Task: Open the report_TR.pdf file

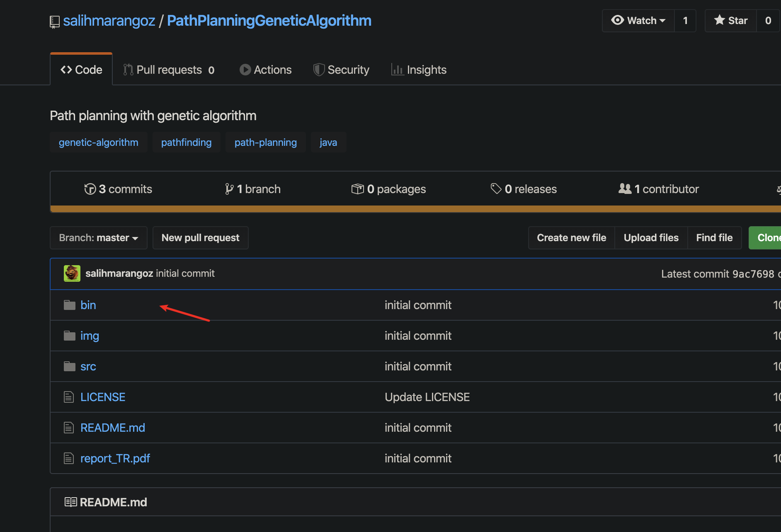Action: point(115,458)
